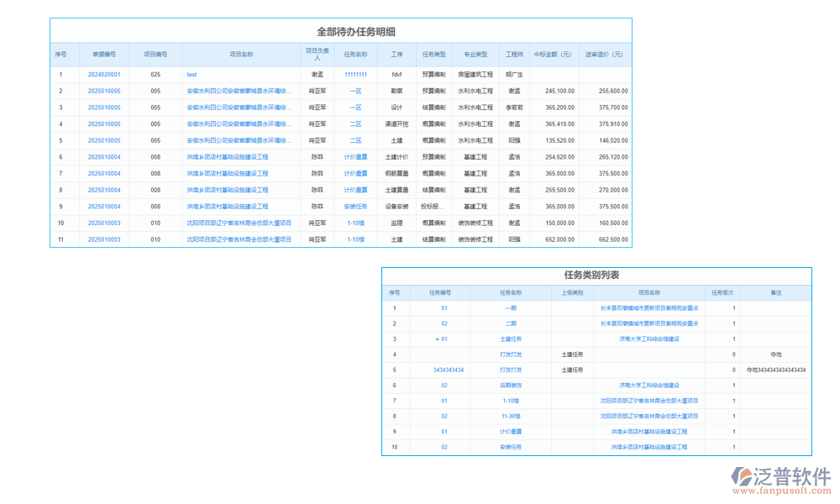Open document number 2024020001
840x504 pixels.
[104, 75]
